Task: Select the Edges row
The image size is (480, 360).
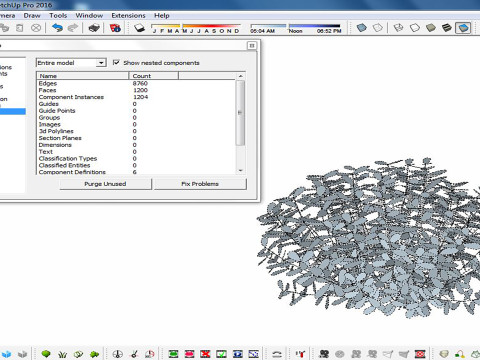Action: [136, 83]
